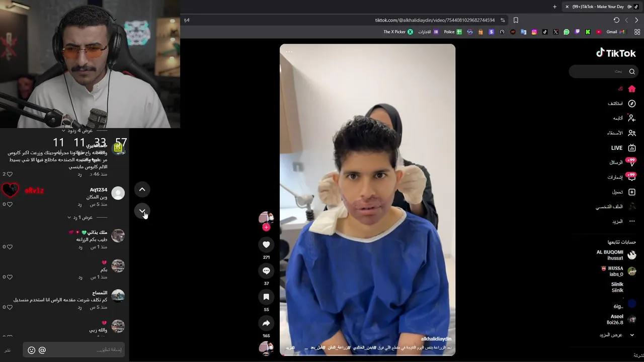Open alkhalidiaydin username on video
The width and height of the screenshot is (644, 362).
click(436, 339)
